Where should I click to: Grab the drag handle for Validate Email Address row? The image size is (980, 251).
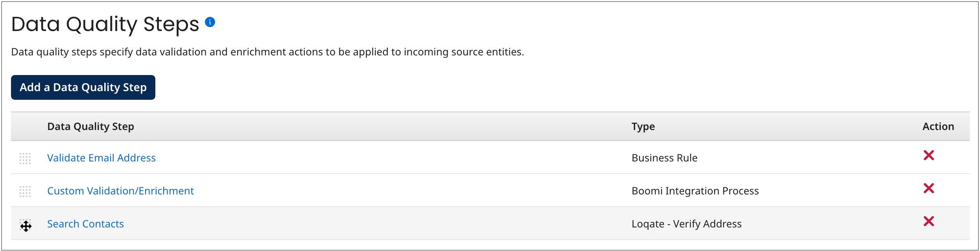(x=26, y=158)
